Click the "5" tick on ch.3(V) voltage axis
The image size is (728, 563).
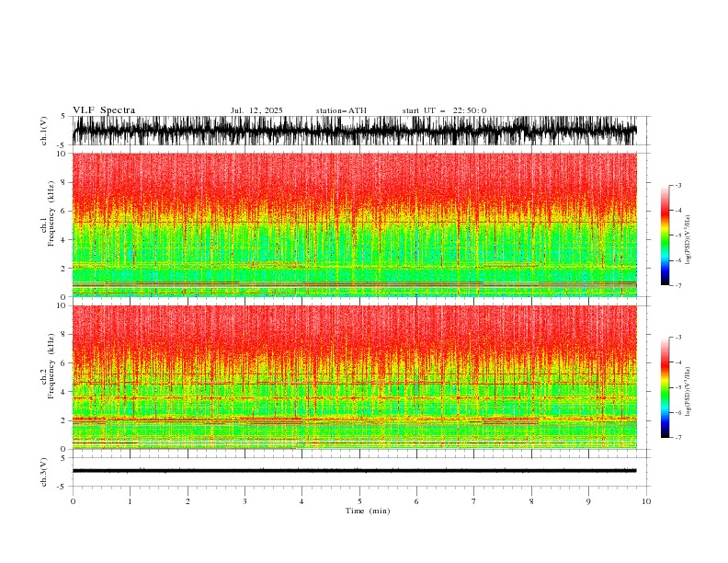click(63, 457)
